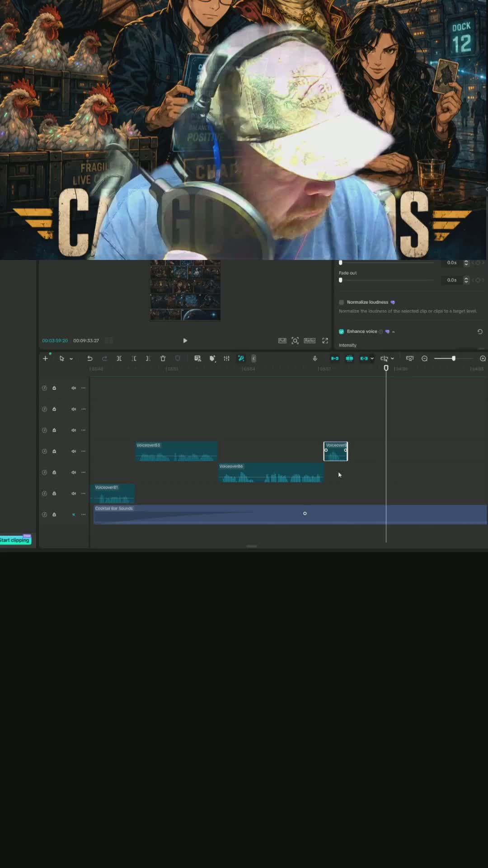Viewport: 488px width, 868px height.
Task: Open more options for Voiceover81 track
Action: coord(84,494)
